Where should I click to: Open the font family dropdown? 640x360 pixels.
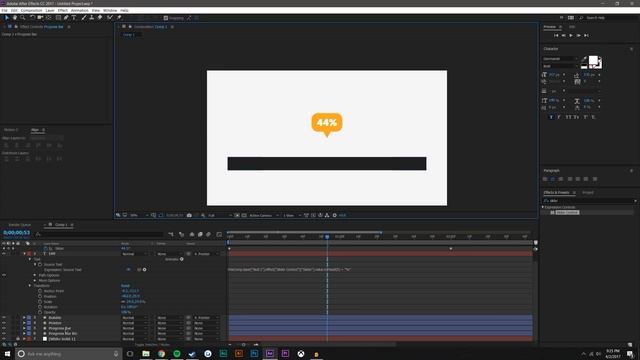[x=560, y=59]
